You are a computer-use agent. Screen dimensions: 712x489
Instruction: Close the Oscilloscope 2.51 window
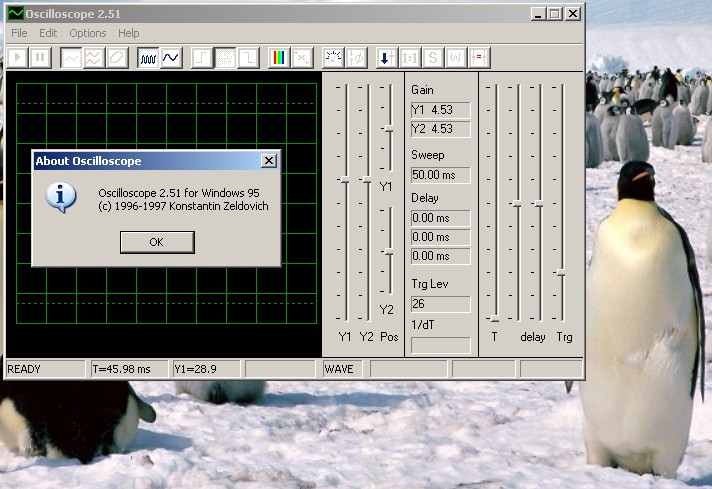pos(573,14)
